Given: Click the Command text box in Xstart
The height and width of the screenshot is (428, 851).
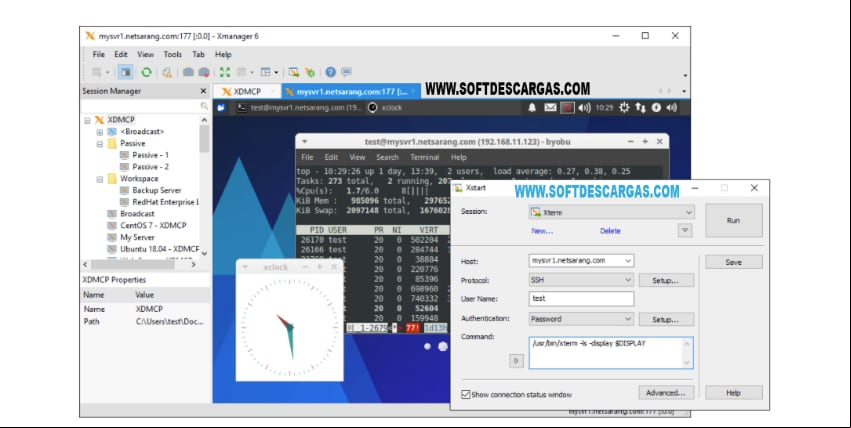Looking at the screenshot, I should 611,353.
